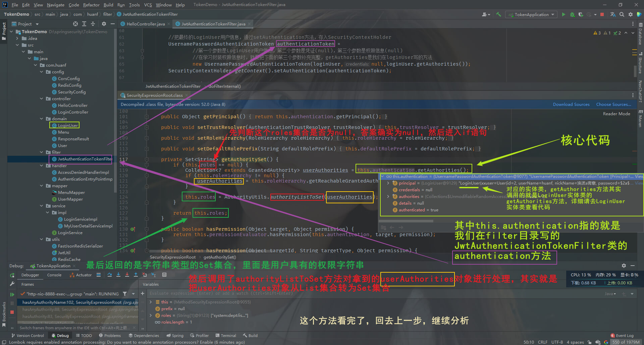Image resolution: width=644 pixels, height=345 pixels.
Task: Expand the authorities field in debugger popup
Action: coord(388,196)
